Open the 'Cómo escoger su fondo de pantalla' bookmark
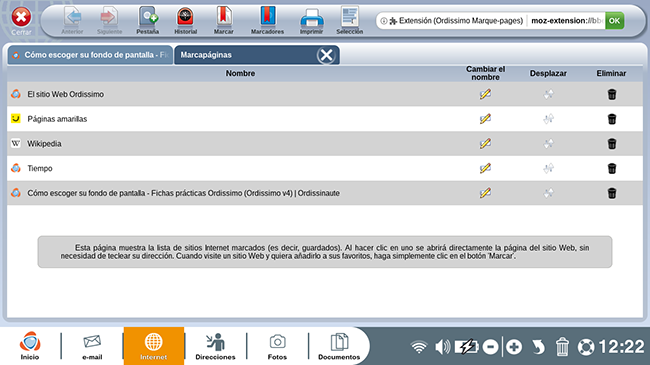This screenshot has height=365, width=650. 183,193
